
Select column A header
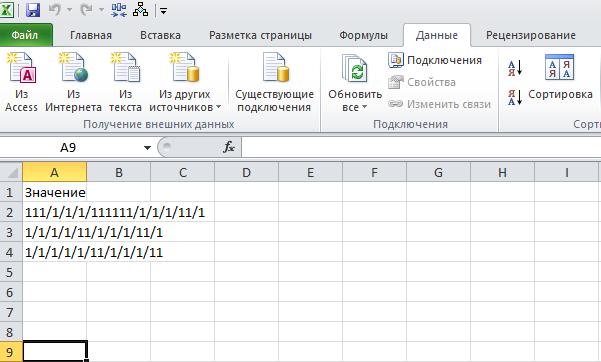point(54,172)
